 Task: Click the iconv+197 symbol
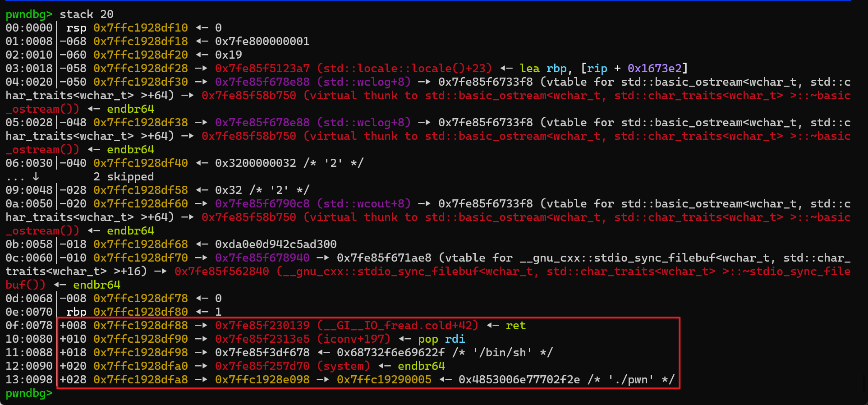354,339
